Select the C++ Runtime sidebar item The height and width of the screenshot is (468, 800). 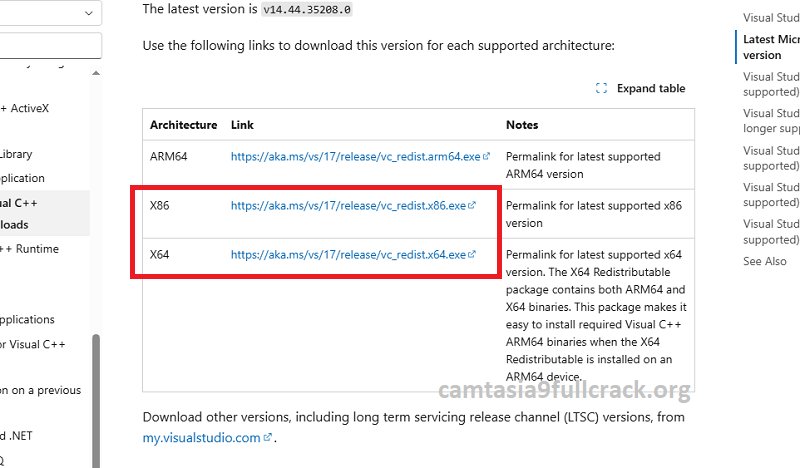click(30, 249)
